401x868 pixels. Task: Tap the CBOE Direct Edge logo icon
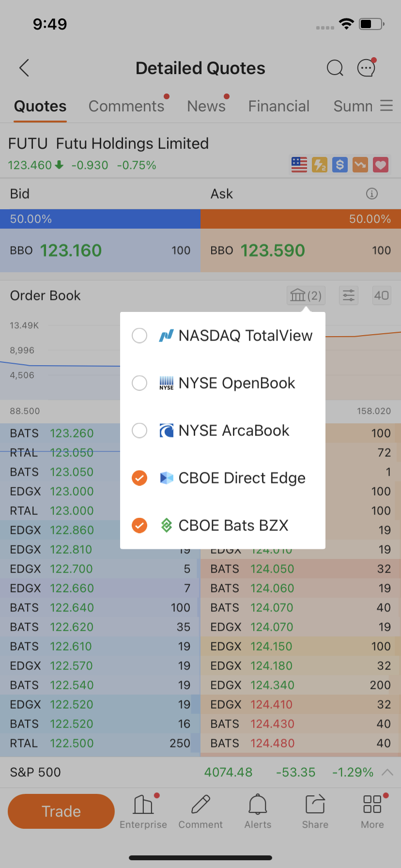(166, 478)
